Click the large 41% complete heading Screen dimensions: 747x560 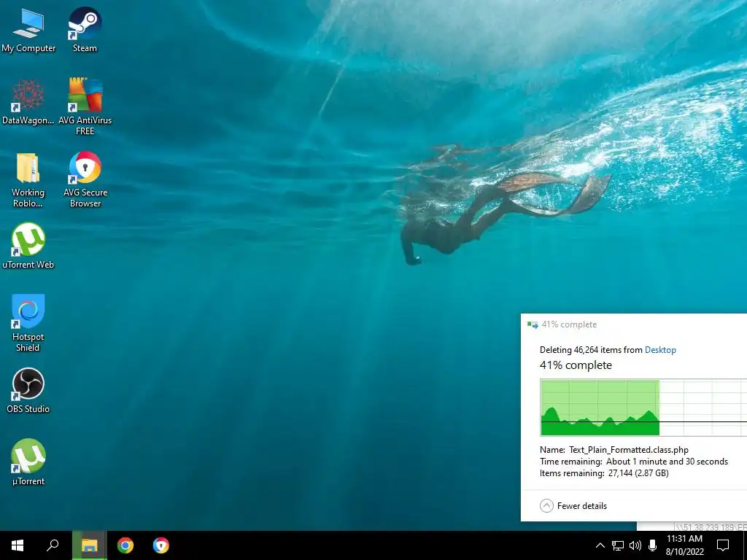[x=576, y=365]
